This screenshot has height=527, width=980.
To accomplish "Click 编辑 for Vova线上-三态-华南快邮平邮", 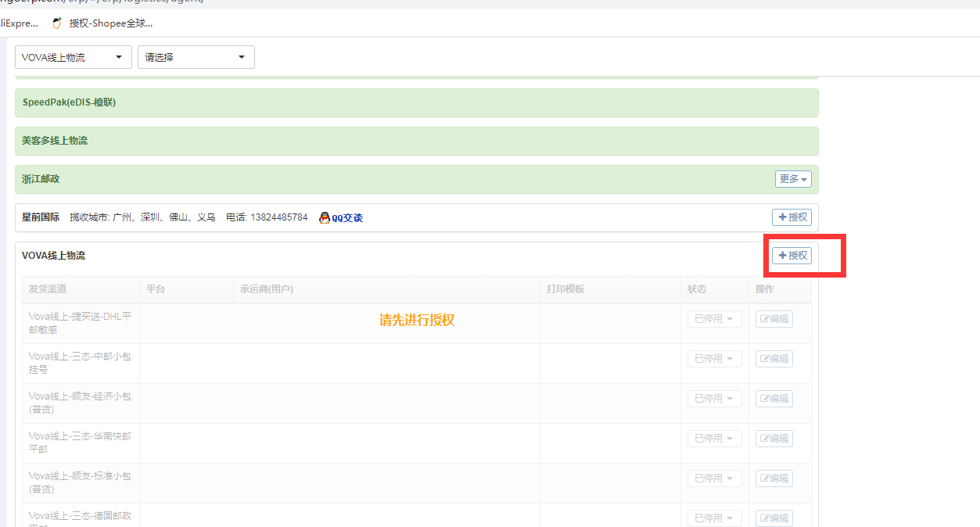I will [x=774, y=439].
